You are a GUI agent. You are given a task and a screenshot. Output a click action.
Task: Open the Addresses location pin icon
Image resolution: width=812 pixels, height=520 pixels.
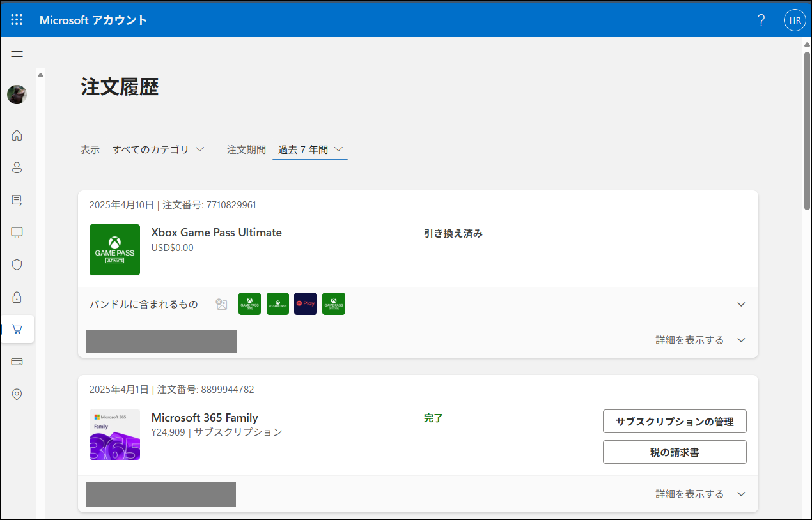[x=17, y=394]
